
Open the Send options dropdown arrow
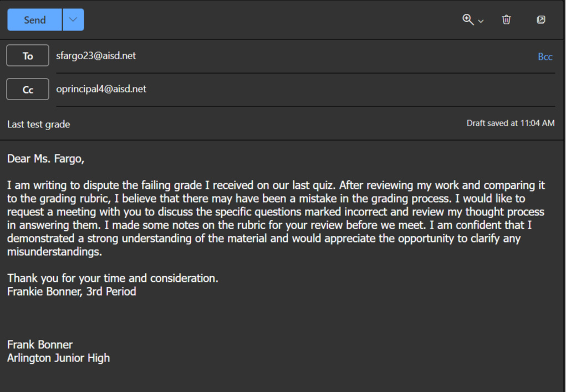coord(73,20)
